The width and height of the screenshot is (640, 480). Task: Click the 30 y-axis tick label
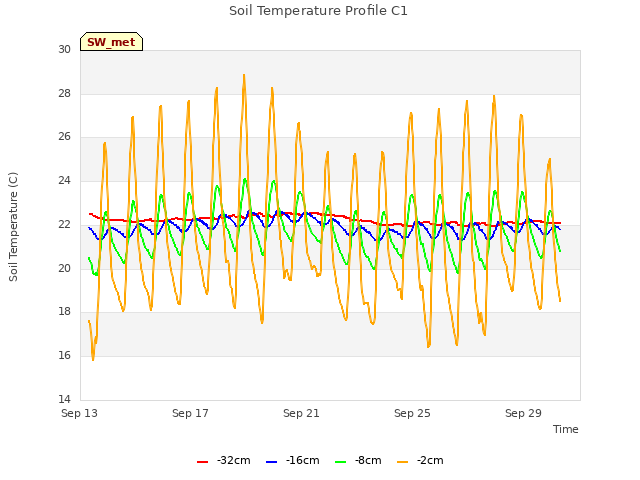tap(64, 49)
